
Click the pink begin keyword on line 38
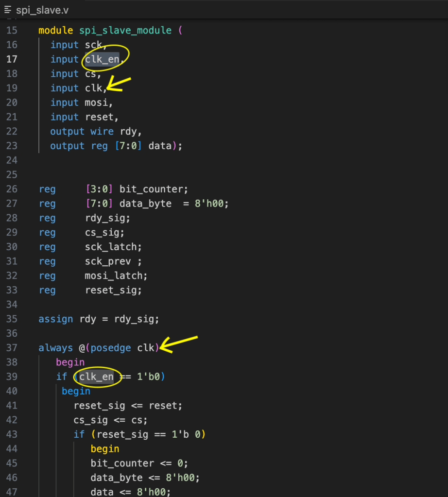[x=70, y=362]
